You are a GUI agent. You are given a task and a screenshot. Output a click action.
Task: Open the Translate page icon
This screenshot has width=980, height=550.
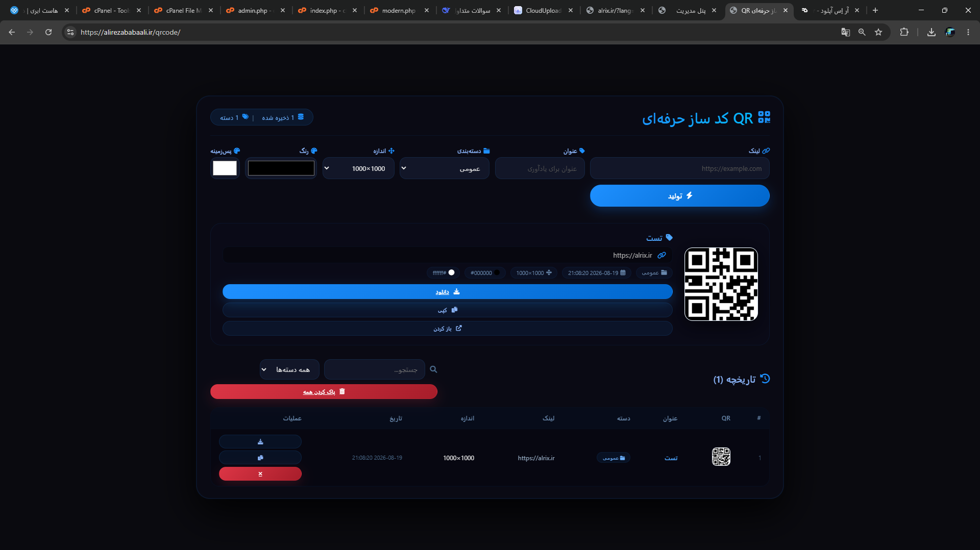point(846,32)
